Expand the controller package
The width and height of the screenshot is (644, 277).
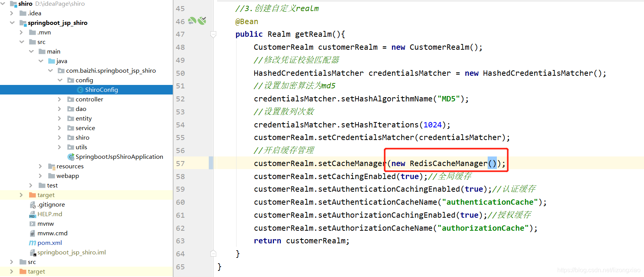click(x=60, y=99)
